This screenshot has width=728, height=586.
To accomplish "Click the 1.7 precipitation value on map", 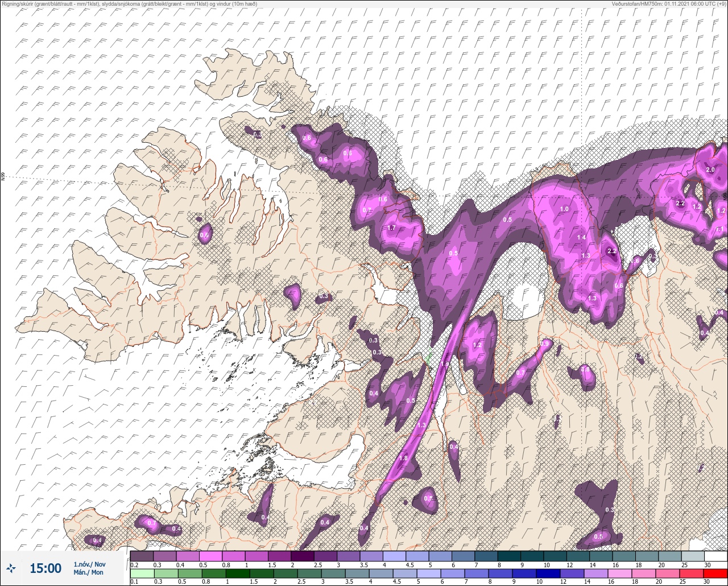I will point(391,228).
